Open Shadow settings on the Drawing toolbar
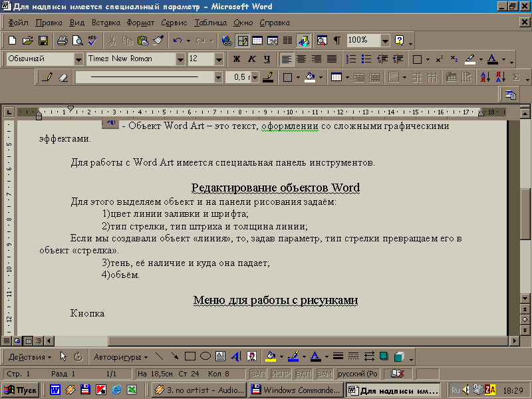Image resolution: width=532 pixels, height=399 pixels. tap(384, 356)
